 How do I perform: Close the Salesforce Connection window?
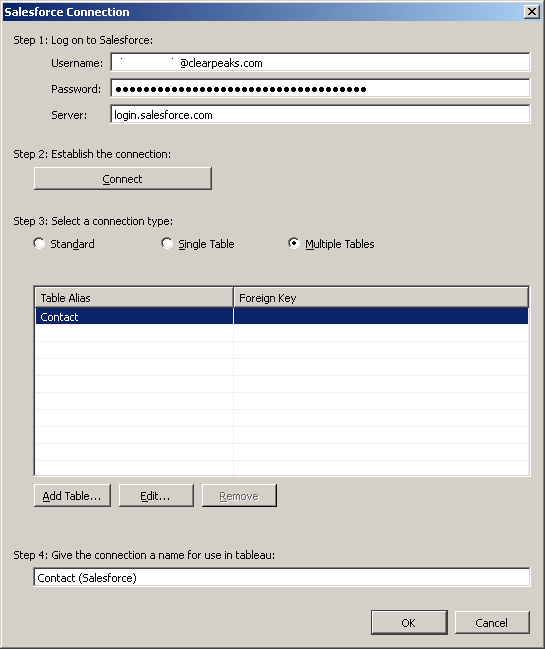click(x=532, y=12)
